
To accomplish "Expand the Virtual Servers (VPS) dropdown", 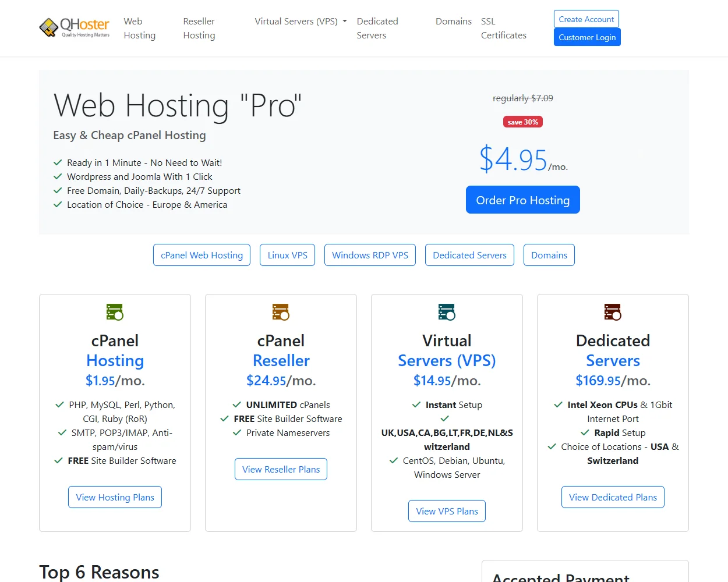I will [x=300, y=21].
